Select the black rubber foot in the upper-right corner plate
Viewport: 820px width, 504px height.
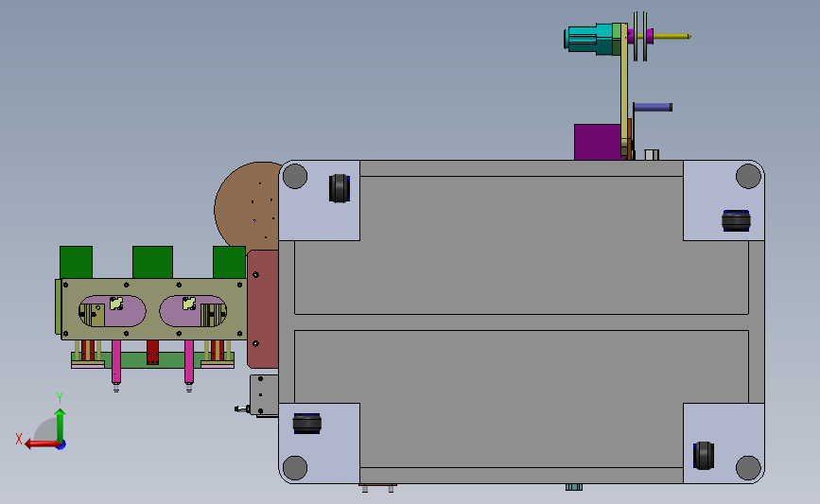pyautogui.click(x=737, y=220)
